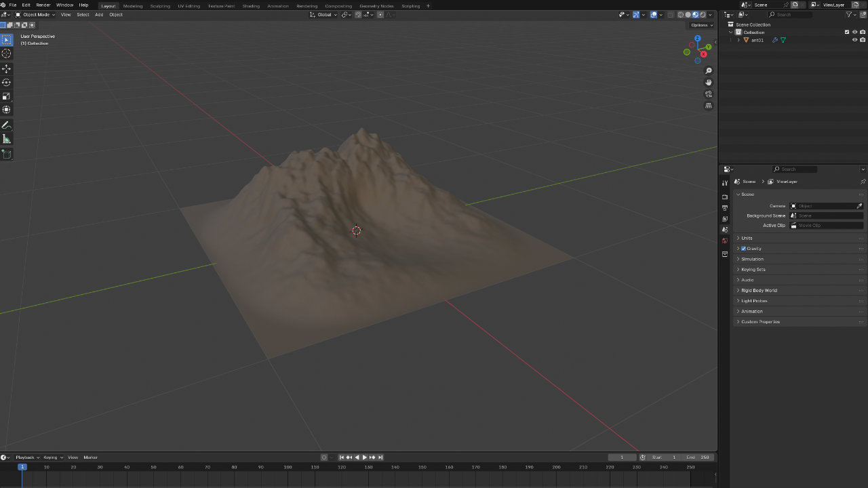Viewport: 868px width, 488px height.
Task: Activate the Rotate tool
Action: pyautogui.click(x=7, y=82)
